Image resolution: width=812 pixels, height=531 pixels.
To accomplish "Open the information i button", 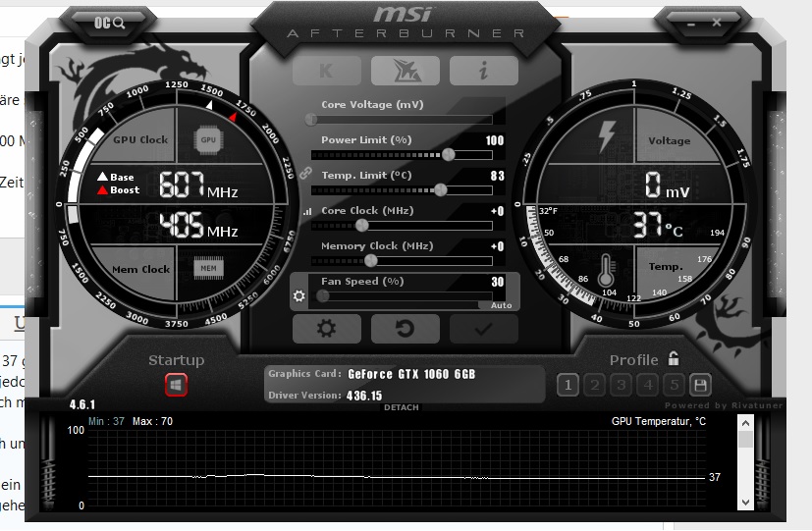I will pos(484,71).
